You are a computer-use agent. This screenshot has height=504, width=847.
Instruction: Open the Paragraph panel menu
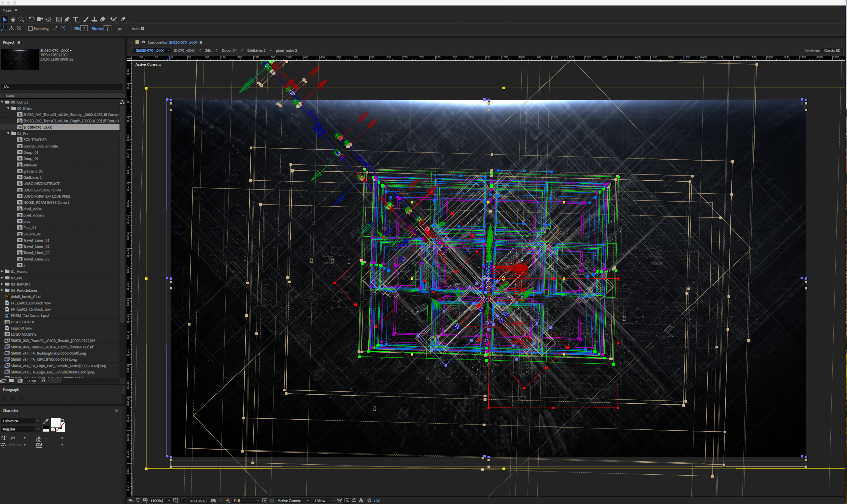(116, 390)
